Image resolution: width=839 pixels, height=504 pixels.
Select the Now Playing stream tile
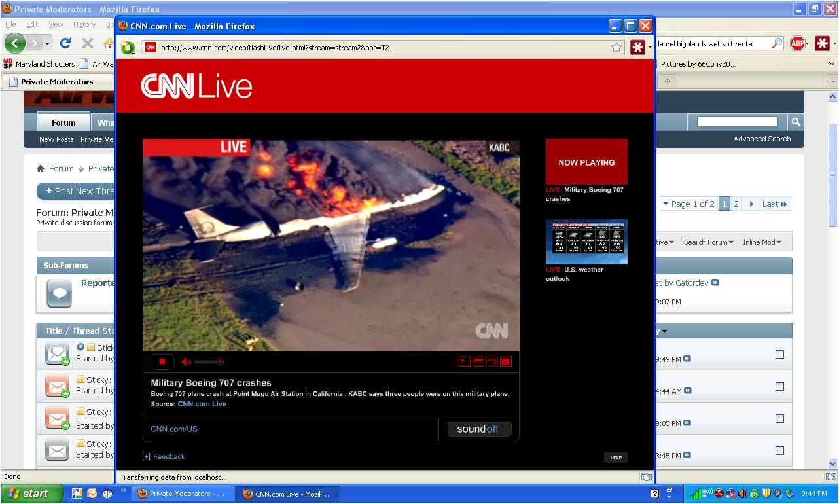click(x=586, y=162)
